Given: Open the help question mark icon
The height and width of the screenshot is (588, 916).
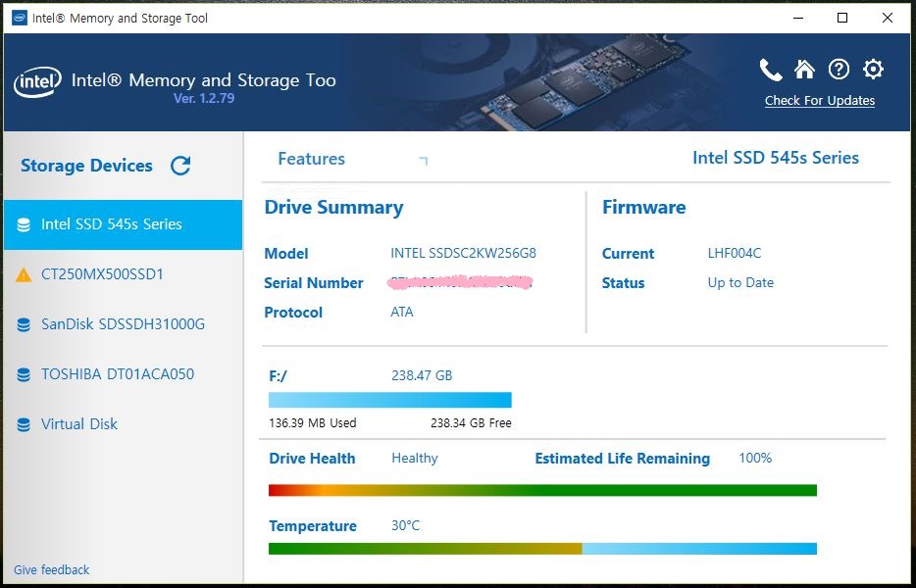Looking at the screenshot, I should [839, 70].
